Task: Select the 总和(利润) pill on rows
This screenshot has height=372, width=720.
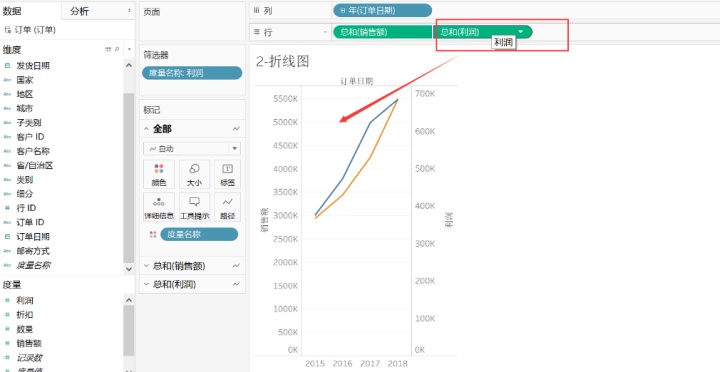Action: click(x=483, y=32)
